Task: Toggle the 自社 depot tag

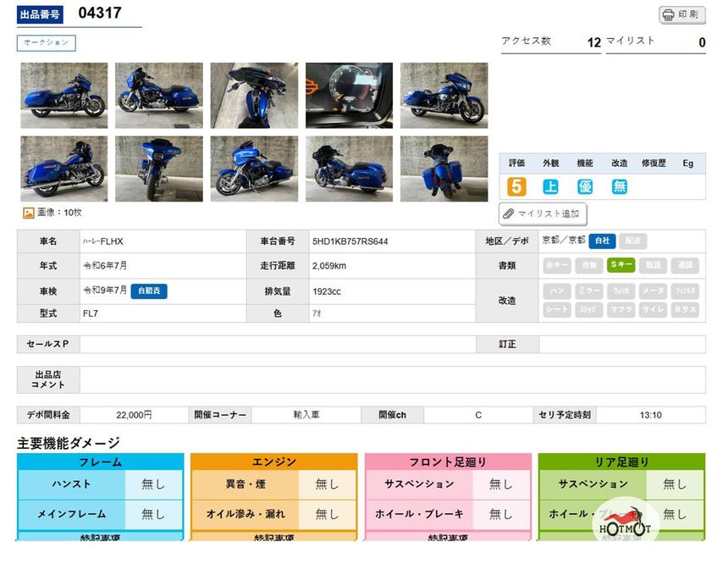Action: [x=602, y=241]
